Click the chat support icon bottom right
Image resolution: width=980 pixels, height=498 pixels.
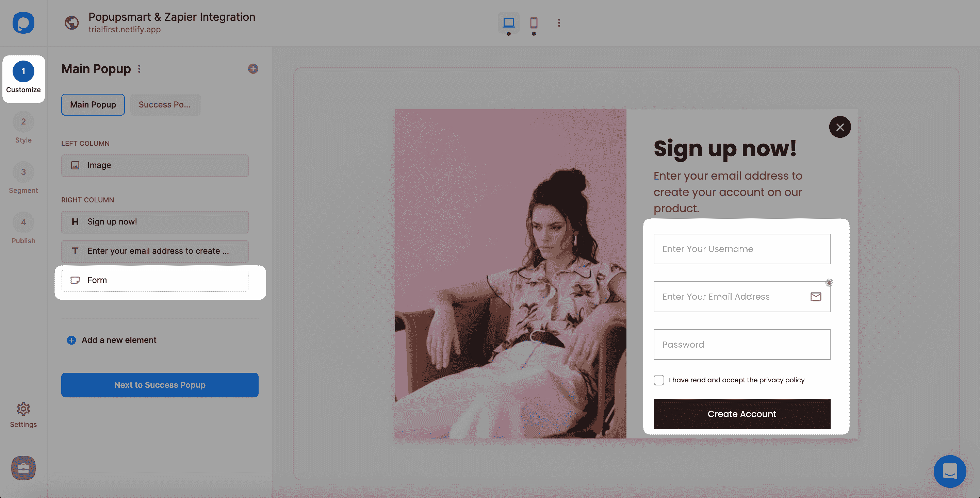click(950, 470)
